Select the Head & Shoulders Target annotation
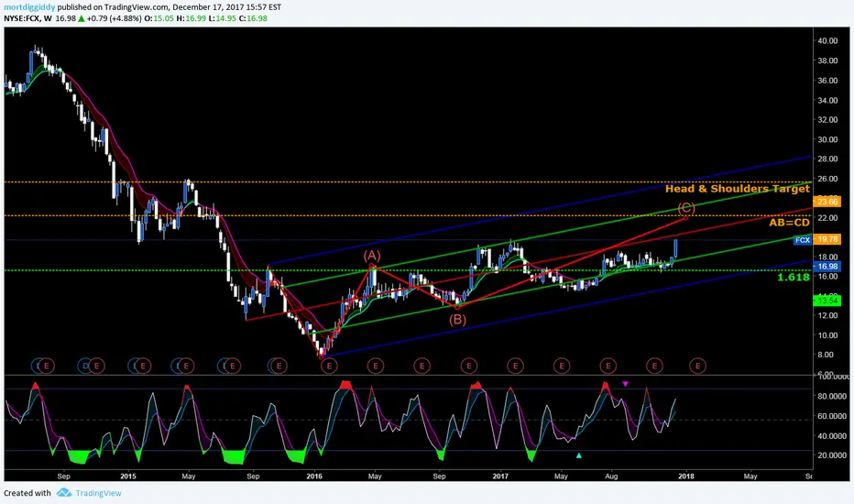 click(x=737, y=189)
